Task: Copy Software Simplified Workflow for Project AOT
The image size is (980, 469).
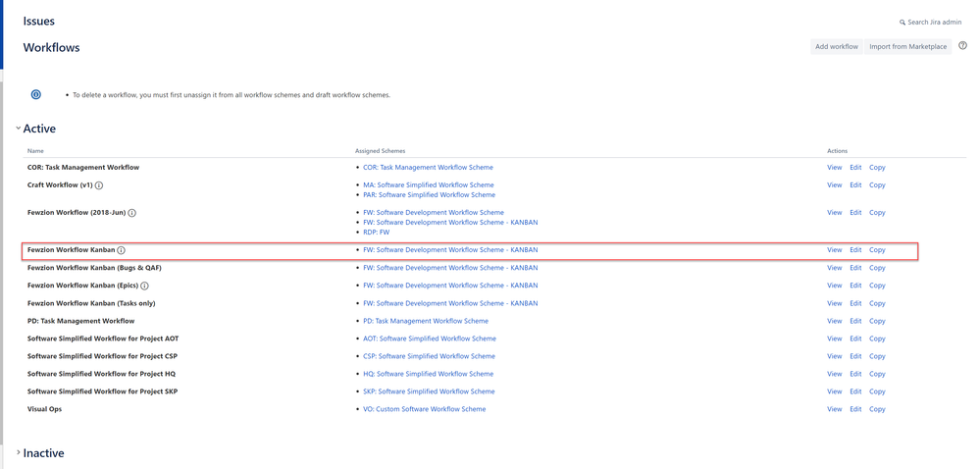Action: point(878,339)
